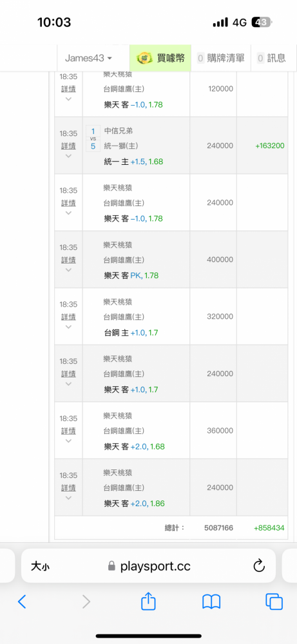Tap Safari forward arrow icon
The height and width of the screenshot is (644, 297).
click(x=86, y=601)
